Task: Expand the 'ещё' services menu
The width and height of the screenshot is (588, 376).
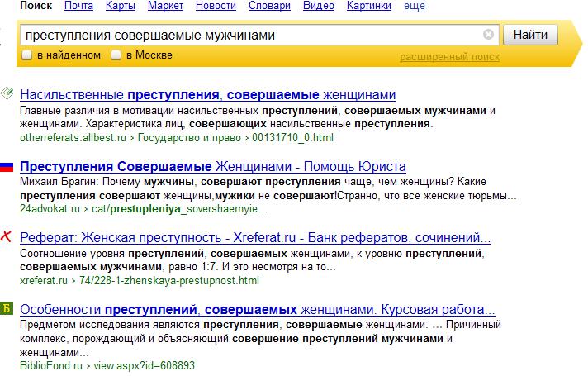Action: click(415, 6)
